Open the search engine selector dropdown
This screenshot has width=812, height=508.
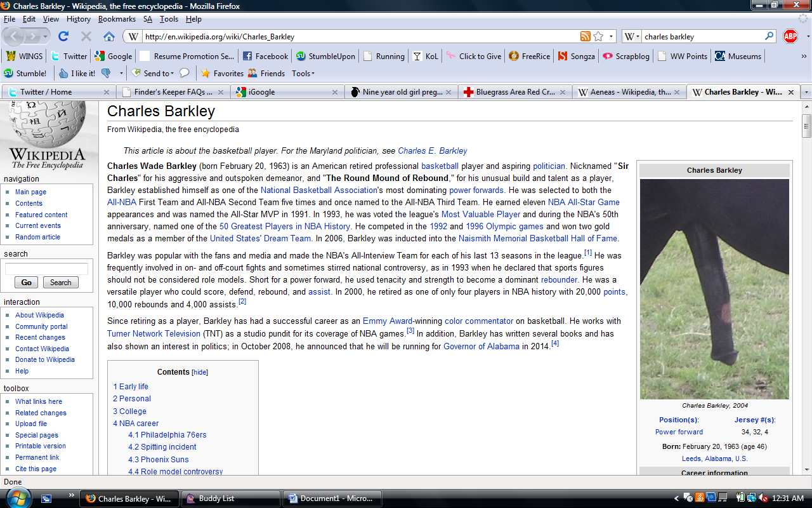[x=632, y=36]
